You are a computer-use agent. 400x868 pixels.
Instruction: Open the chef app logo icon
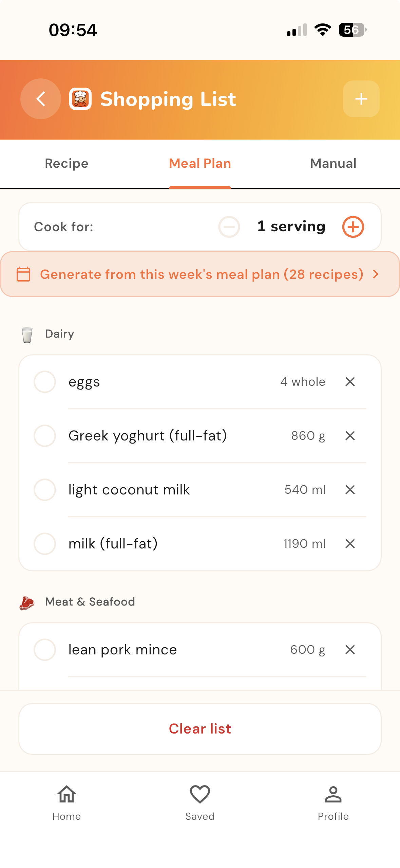pyautogui.click(x=80, y=99)
